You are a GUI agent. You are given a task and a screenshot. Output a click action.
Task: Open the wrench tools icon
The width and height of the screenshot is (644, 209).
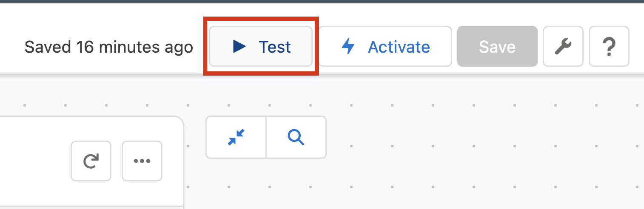pos(563,47)
